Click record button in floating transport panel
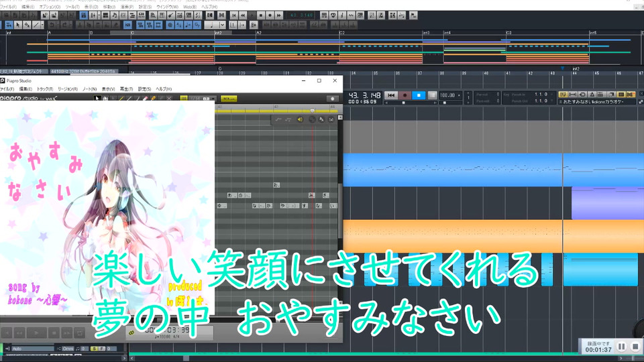 pyautogui.click(x=405, y=95)
